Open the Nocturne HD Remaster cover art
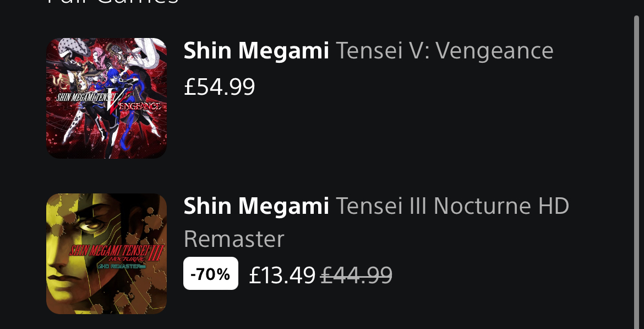Viewport: 644px width, 329px height. point(106,254)
